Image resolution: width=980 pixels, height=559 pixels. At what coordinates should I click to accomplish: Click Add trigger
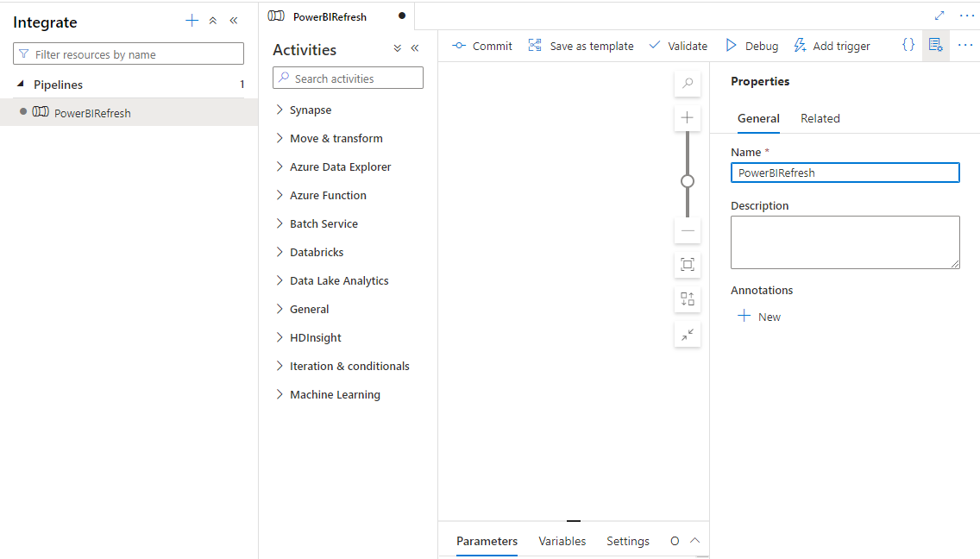(x=832, y=46)
